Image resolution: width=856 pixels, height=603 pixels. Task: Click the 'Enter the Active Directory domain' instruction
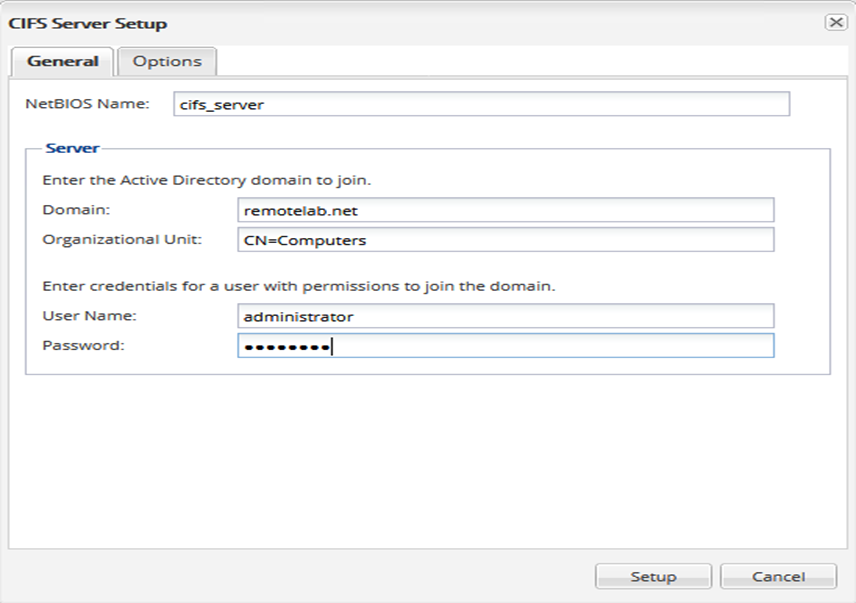tap(206, 181)
